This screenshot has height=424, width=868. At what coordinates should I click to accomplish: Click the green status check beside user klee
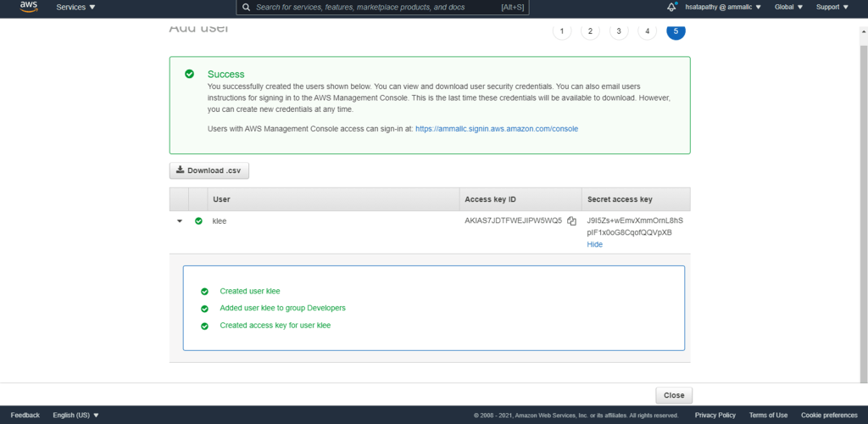198,220
